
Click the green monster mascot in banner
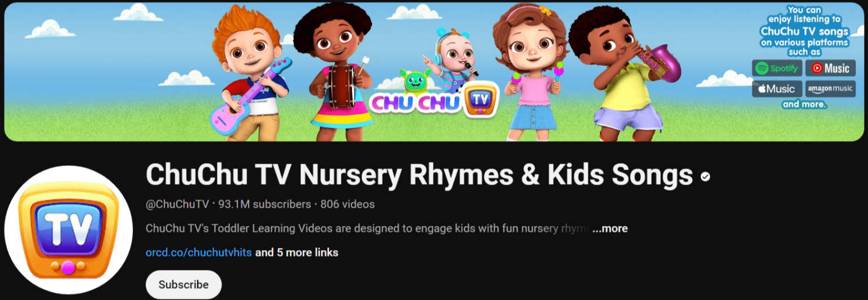[415, 80]
